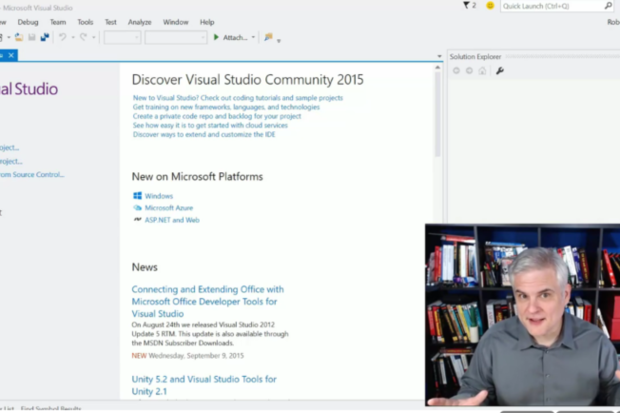Click the 'Discover Visual Studio Community 2015' heading
Viewport: 620px width, 413px height.
[248, 80]
